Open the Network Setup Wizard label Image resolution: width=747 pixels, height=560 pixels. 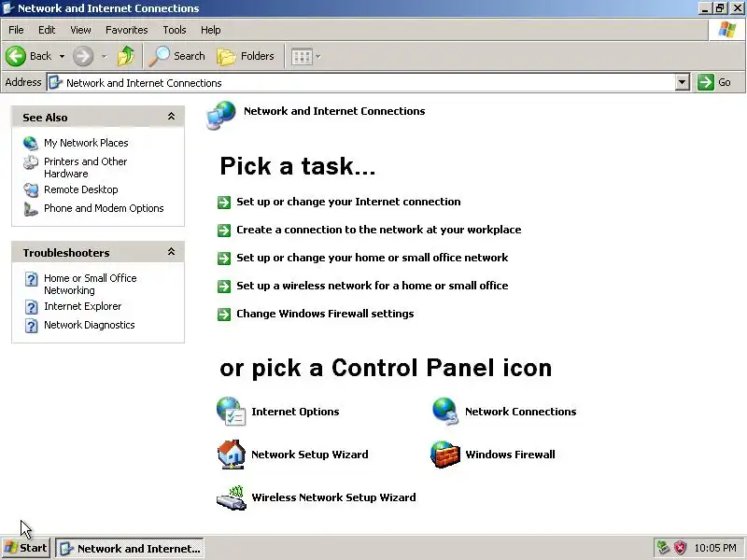coord(310,455)
